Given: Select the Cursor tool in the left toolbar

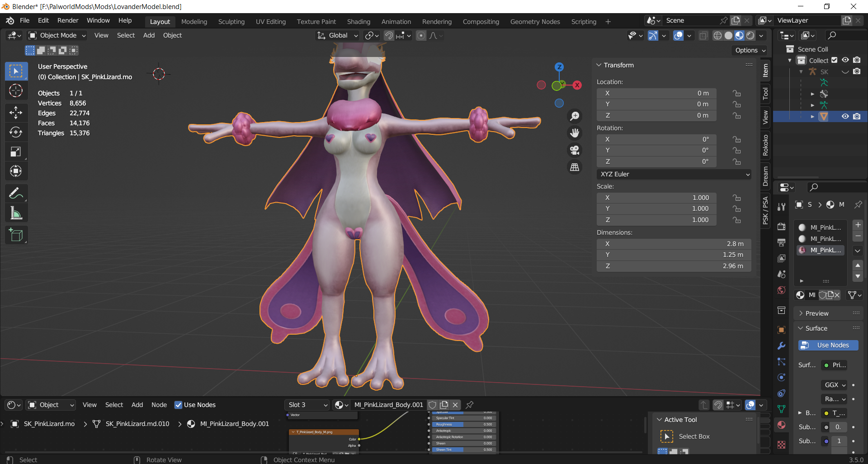Looking at the screenshot, I should click(16, 91).
